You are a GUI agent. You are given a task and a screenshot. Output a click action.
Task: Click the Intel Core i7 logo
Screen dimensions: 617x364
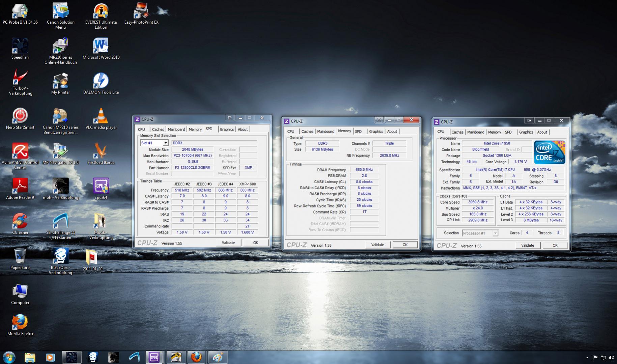coord(549,152)
